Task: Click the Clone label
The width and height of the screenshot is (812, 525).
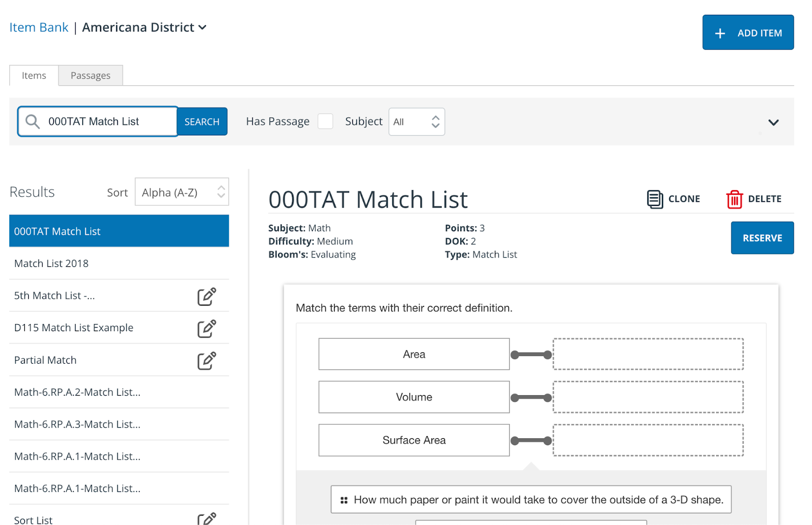Action: point(684,199)
